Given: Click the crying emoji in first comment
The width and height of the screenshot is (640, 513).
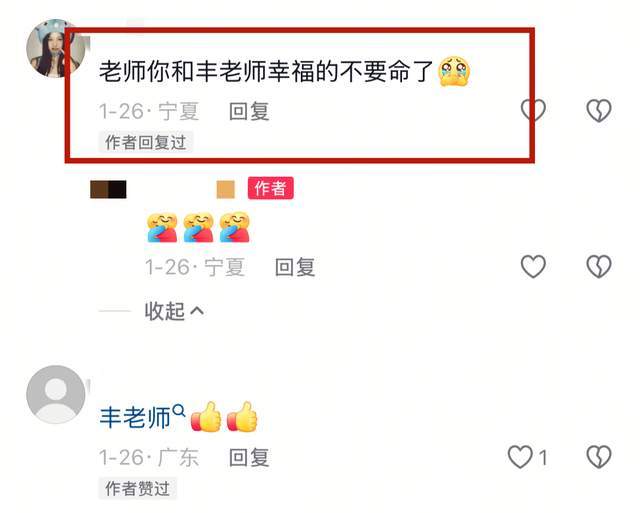Looking at the screenshot, I should [454, 72].
